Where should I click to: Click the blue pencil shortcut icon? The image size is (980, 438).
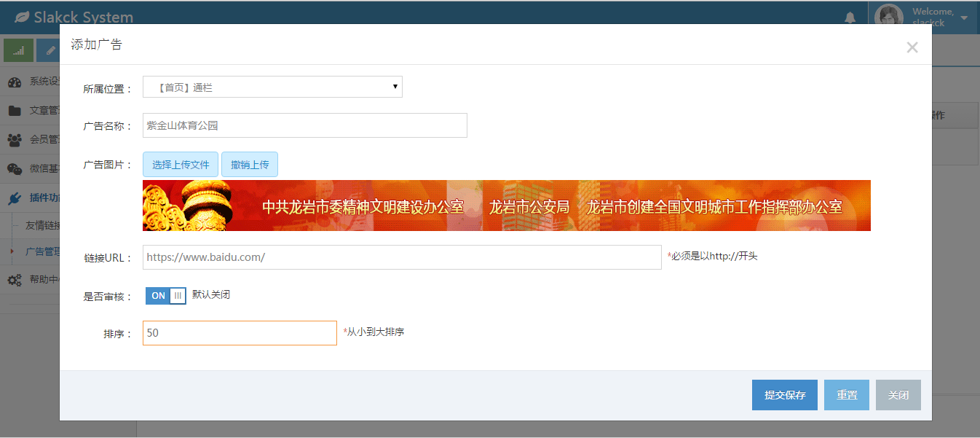pyautogui.click(x=49, y=50)
